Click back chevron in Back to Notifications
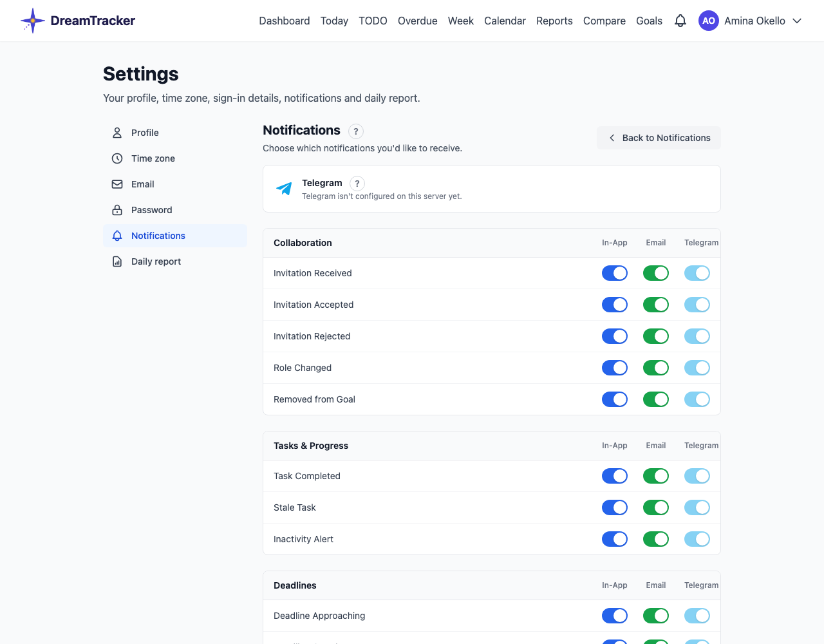Viewport: 824px width, 644px height. point(612,138)
